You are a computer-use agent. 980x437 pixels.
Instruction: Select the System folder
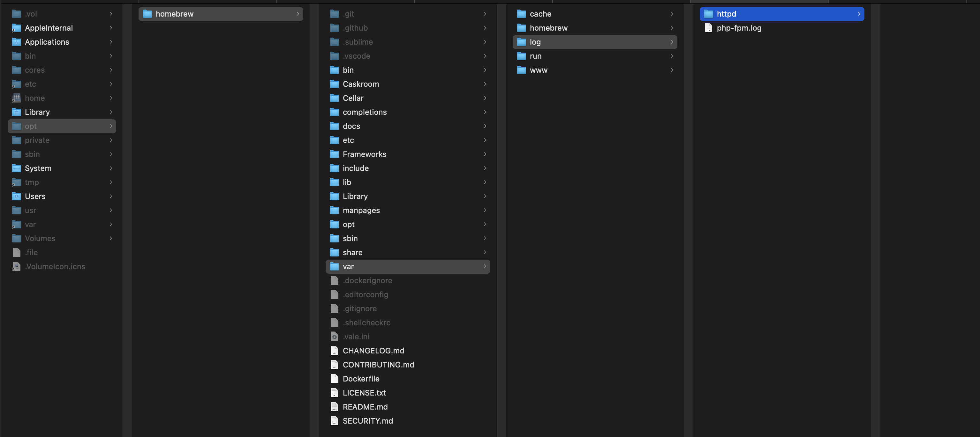click(38, 168)
